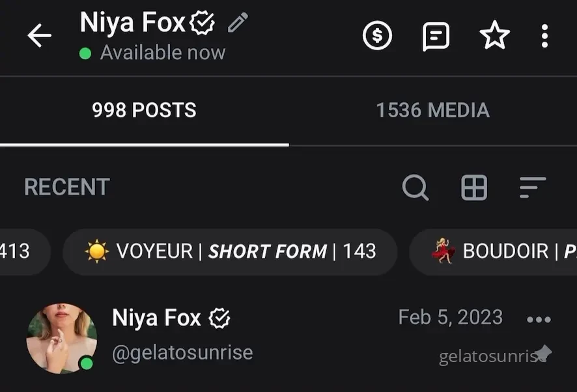Viewport: 577px width, 392px height.
Task: Search posts with the magnifier icon
Action: (x=415, y=188)
